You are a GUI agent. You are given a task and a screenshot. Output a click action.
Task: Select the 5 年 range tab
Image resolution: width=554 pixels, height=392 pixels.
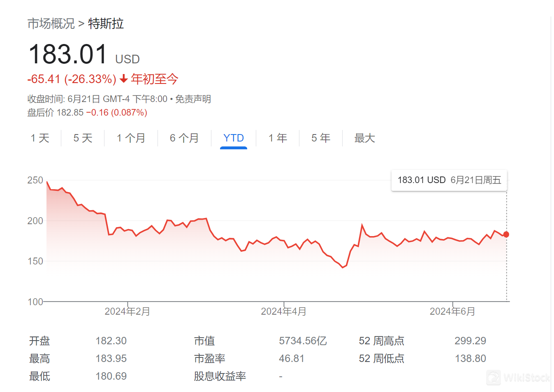coord(321,138)
